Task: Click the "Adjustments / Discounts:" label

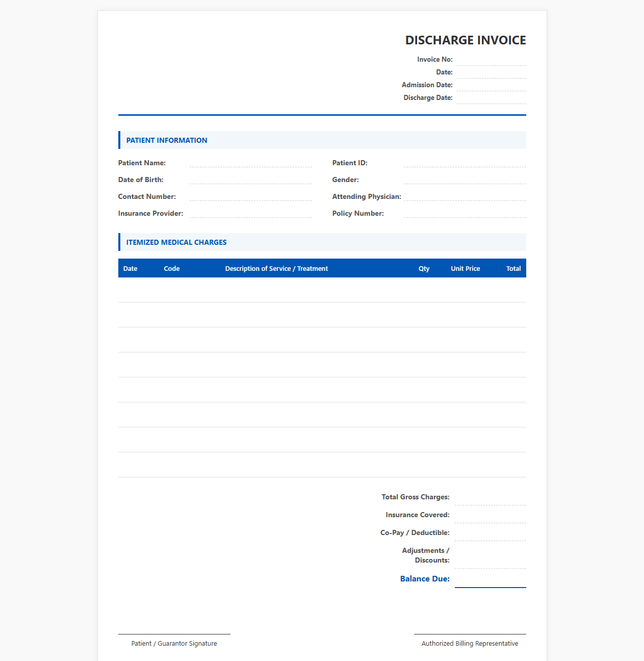Action: 426,555
